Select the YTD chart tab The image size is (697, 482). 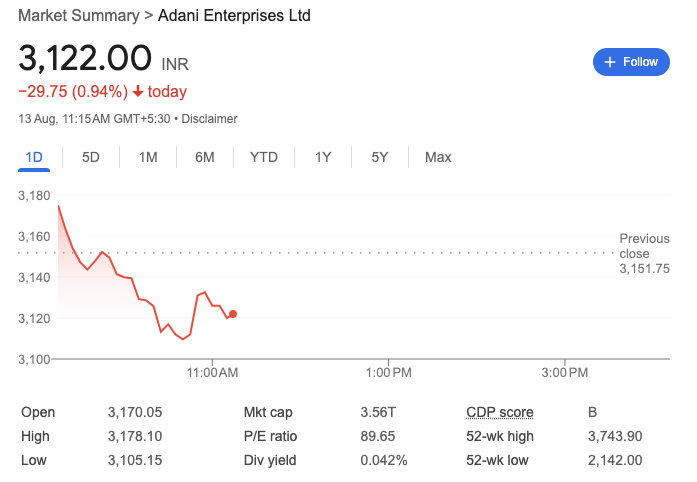pos(264,157)
